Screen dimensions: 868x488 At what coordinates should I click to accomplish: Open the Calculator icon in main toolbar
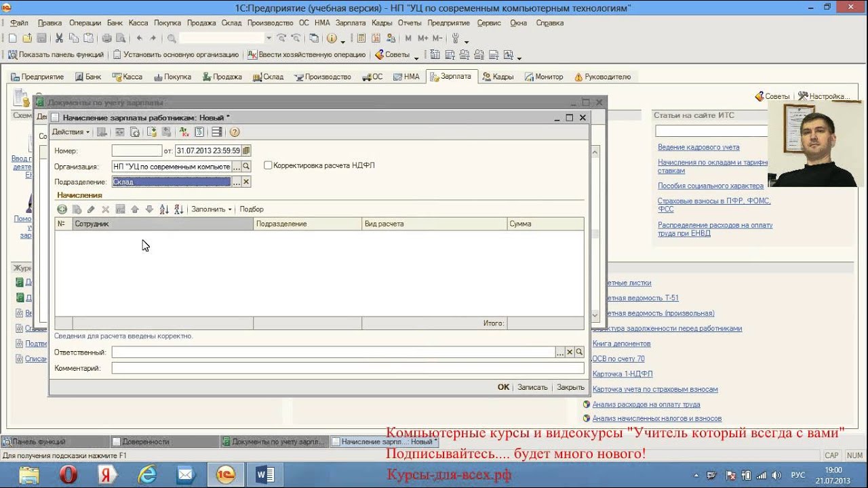click(361, 38)
